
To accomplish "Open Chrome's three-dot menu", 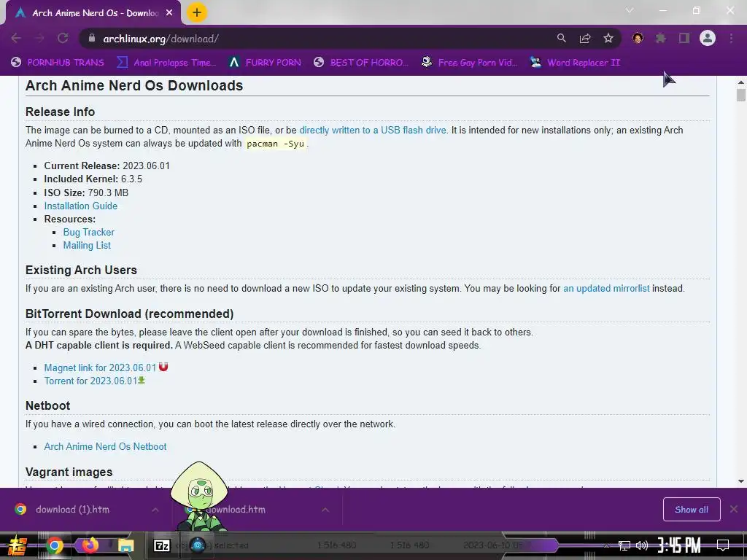I will (731, 38).
